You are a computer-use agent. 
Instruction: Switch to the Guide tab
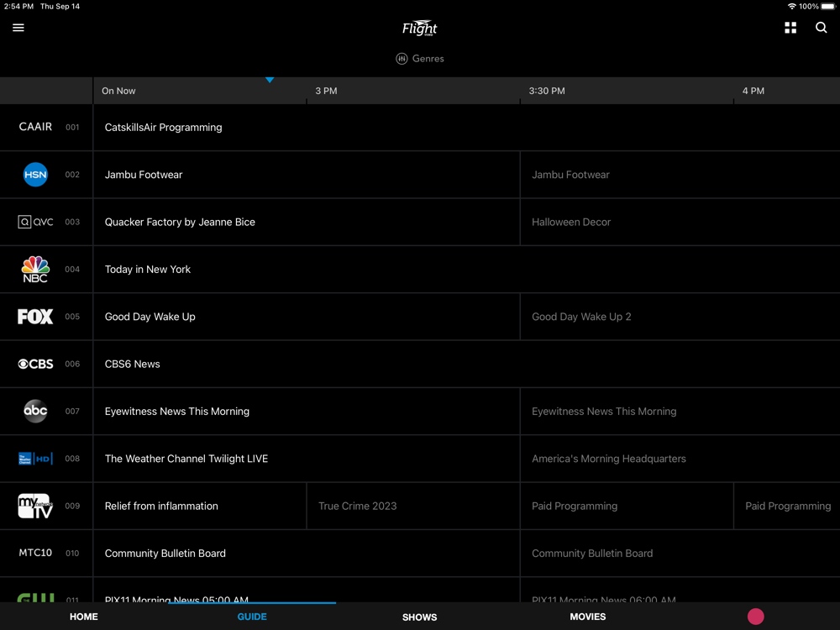coord(252,617)
